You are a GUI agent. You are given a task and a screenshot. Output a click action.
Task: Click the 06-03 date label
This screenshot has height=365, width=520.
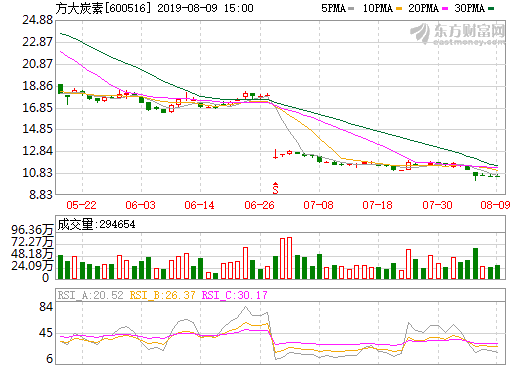coord(140,205)
